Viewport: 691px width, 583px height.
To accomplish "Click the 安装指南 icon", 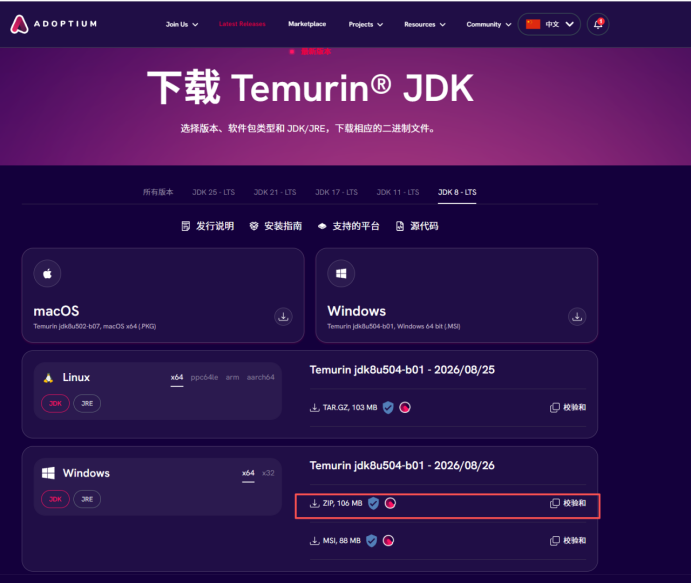I will pos(254,226).
